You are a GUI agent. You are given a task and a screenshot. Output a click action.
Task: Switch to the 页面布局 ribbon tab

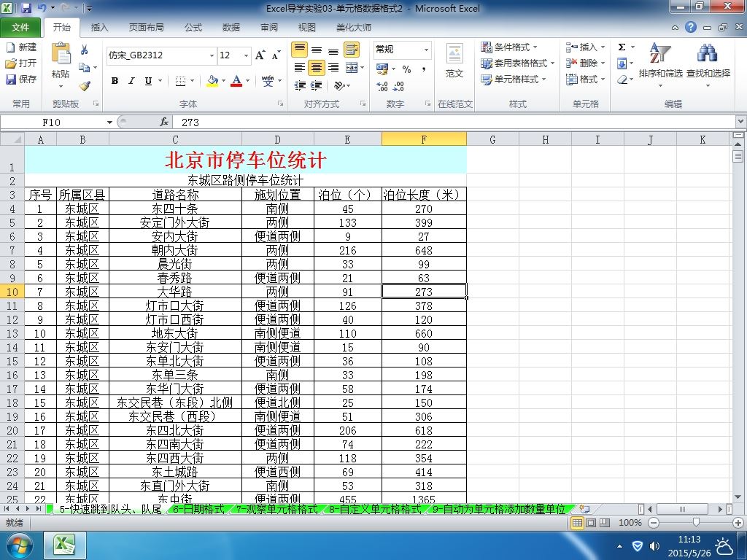pos(146,28)
